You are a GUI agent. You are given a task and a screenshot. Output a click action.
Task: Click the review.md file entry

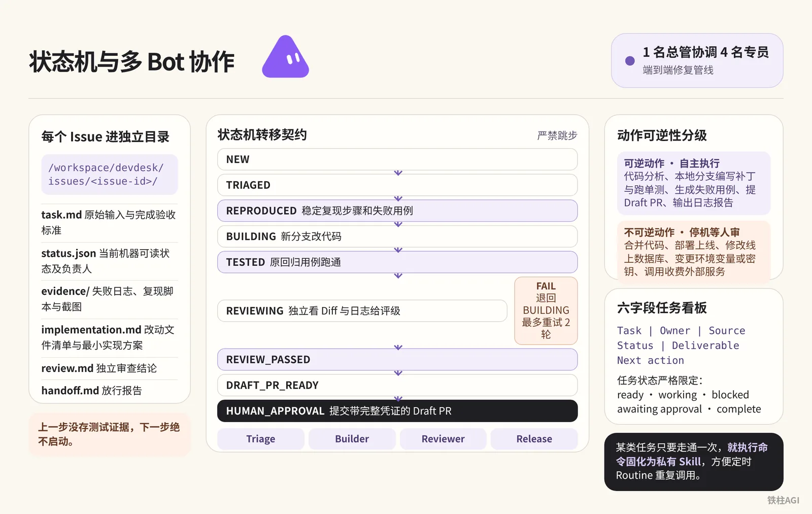point(110,368)
